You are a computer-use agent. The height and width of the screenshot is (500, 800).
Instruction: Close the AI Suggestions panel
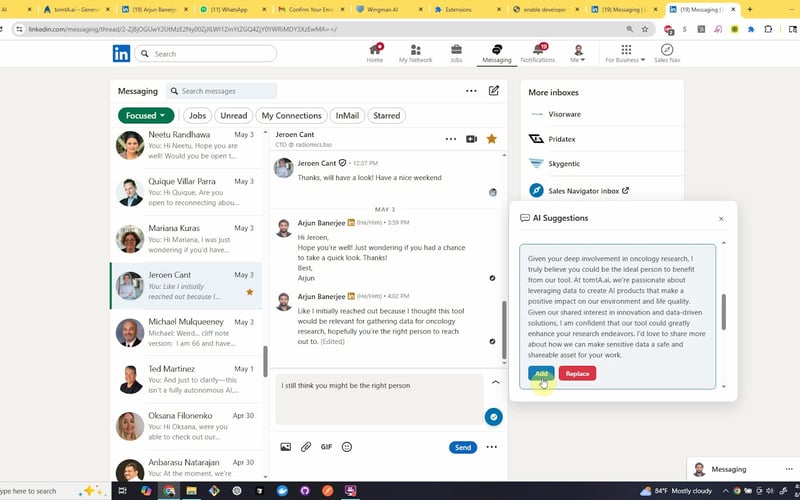[721, 218]
